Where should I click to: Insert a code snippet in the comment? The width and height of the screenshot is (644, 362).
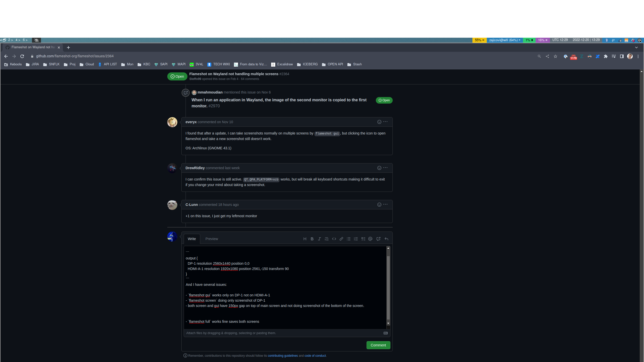click(x=334, y=239)
